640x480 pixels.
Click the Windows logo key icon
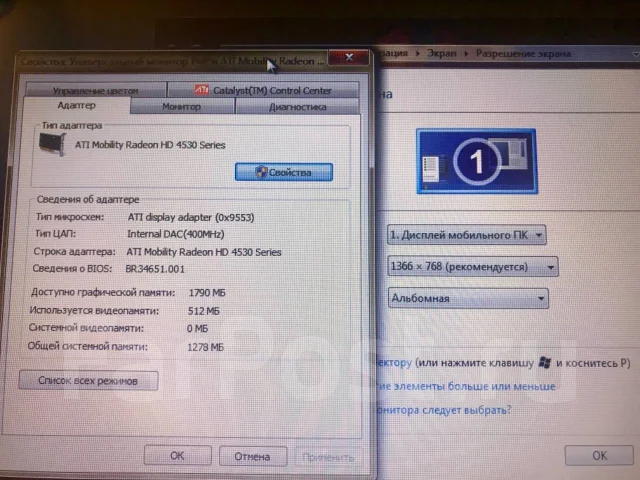(x=545, y=362)
